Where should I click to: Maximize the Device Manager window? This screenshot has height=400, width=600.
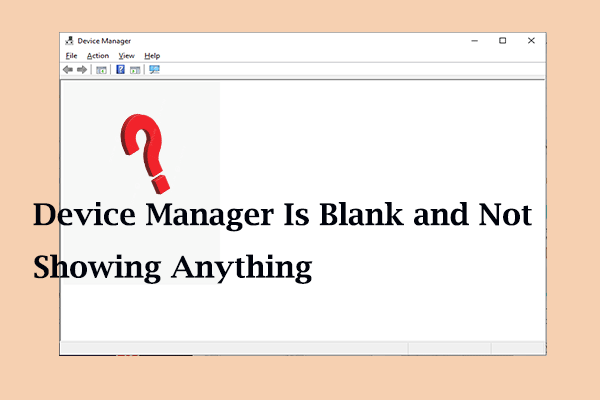[502, 41]
